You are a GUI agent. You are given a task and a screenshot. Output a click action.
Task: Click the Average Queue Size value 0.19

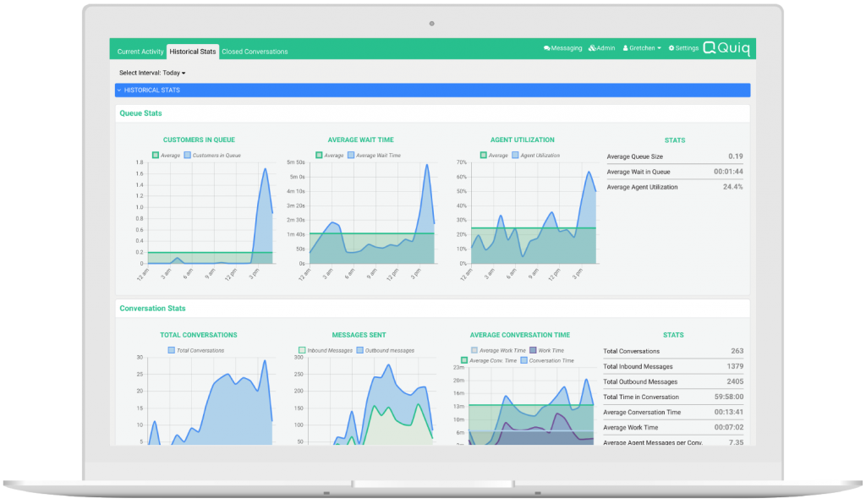point(735,156)
